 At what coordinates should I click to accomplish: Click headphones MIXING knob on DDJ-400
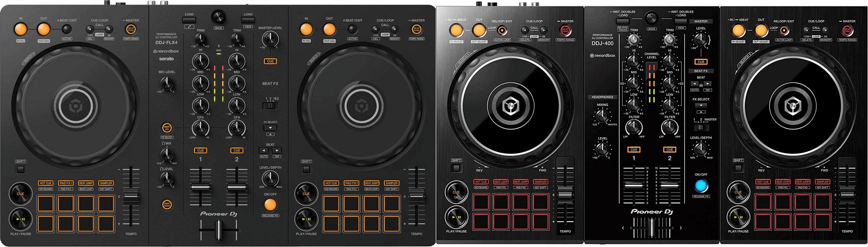tap(602, 116)
